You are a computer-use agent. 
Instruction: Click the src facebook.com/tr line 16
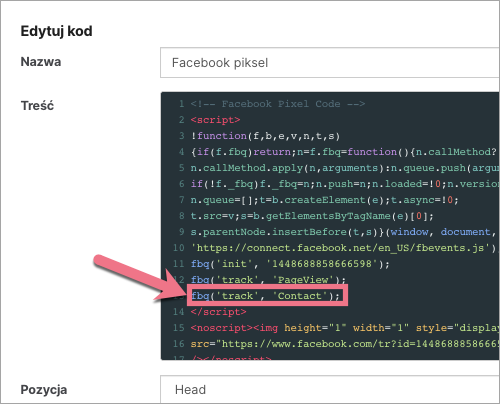pos(345,344)
